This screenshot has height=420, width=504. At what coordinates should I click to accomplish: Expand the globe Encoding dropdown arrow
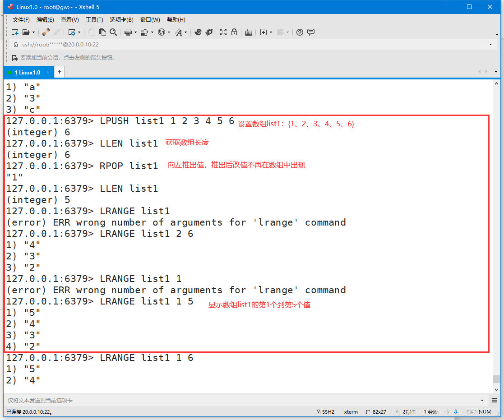point(169,32)
